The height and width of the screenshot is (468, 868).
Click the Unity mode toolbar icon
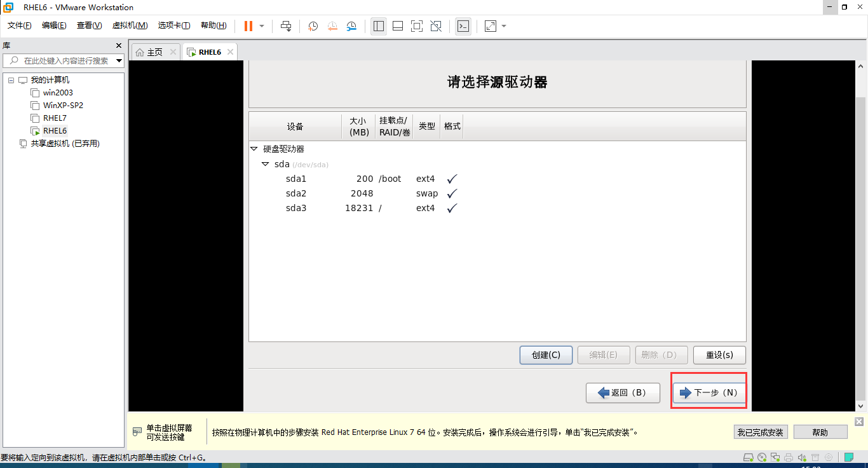coord(436,26)
